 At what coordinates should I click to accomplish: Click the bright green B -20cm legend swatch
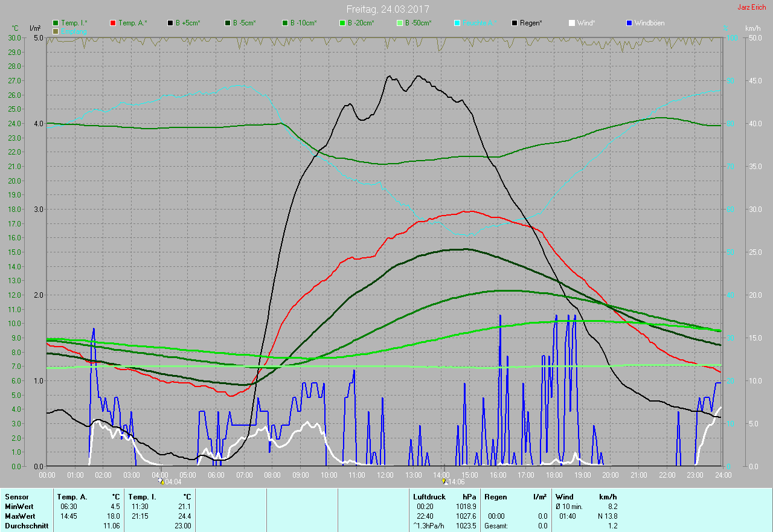(342, 23)
